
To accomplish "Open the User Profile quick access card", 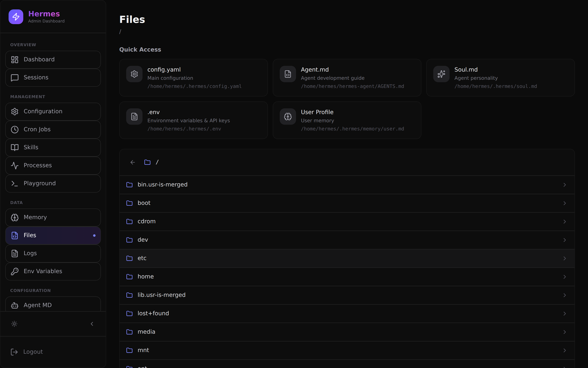I will click(x=347, y=120).
